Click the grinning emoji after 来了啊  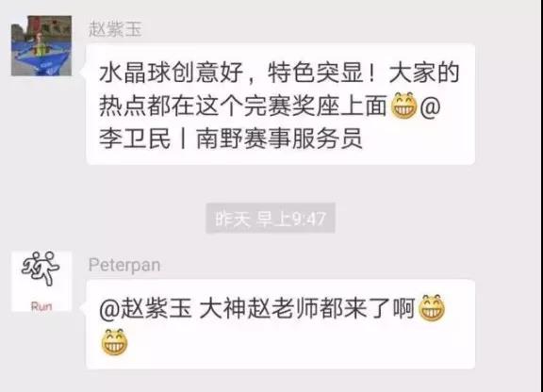[432, 308]
